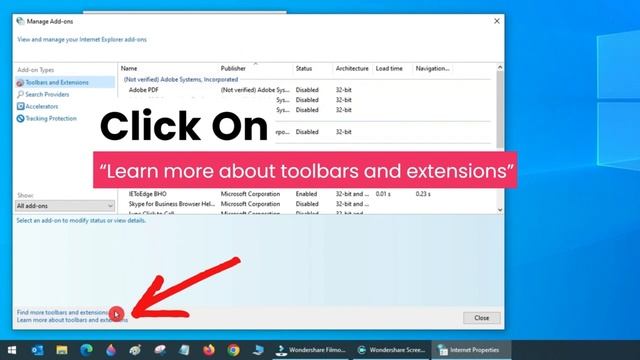Select Skype for Business Browser Helper row
Screen dimensions: 640x360
coord(307,204)
